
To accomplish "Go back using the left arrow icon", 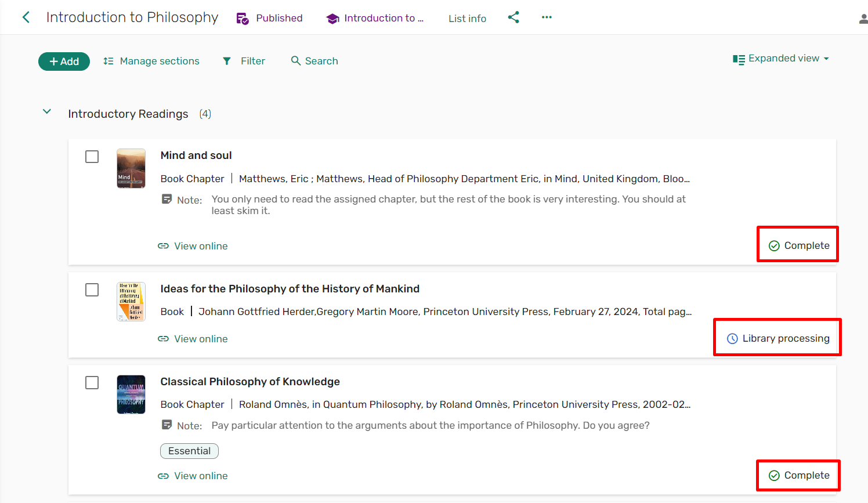I will (x=26, y=17).
